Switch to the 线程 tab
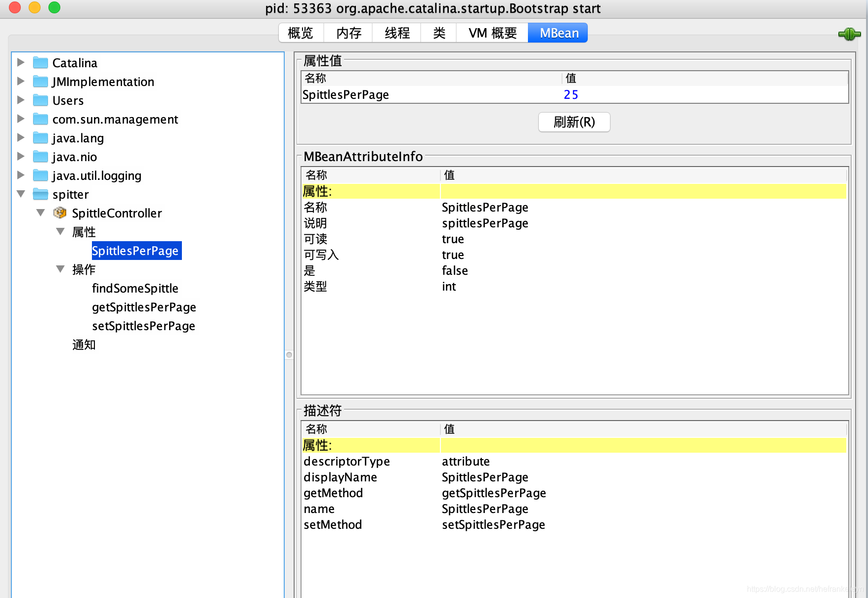This screenshot has height=598, width=868. [x=397, y=33]
